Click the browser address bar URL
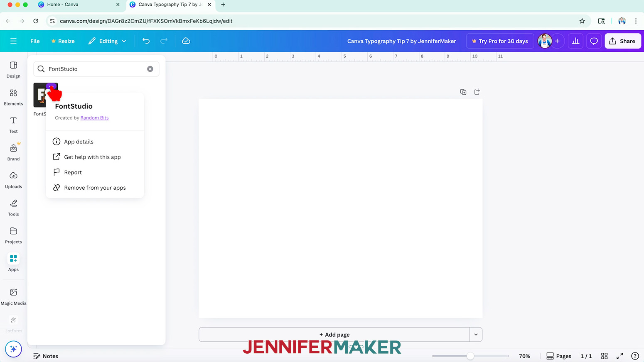644x362 pixels. pos(146,21)
